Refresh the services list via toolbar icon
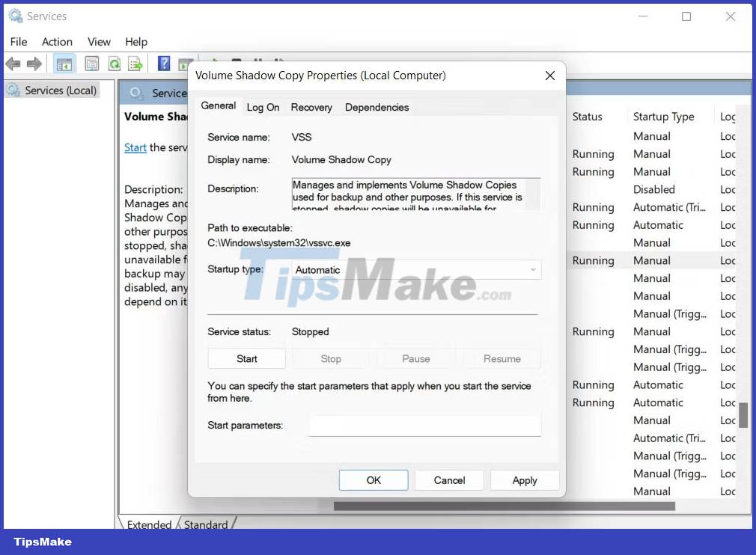This screenshot has width=756, height=555. pyautogui.click(x=114, y=64)
